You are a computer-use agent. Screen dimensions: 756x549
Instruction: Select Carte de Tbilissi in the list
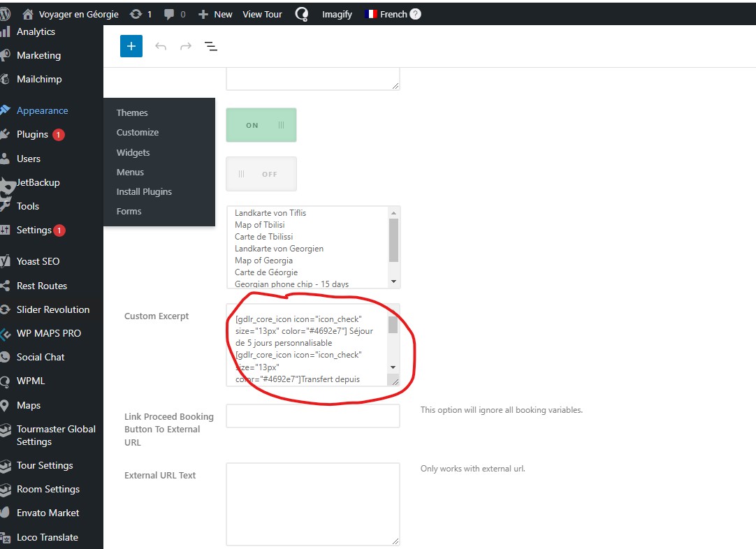263,237
